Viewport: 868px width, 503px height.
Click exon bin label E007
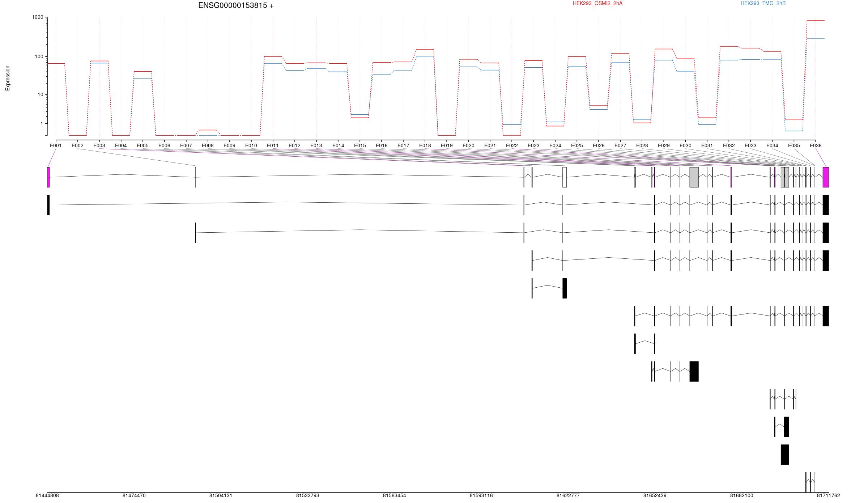(186, 145)
